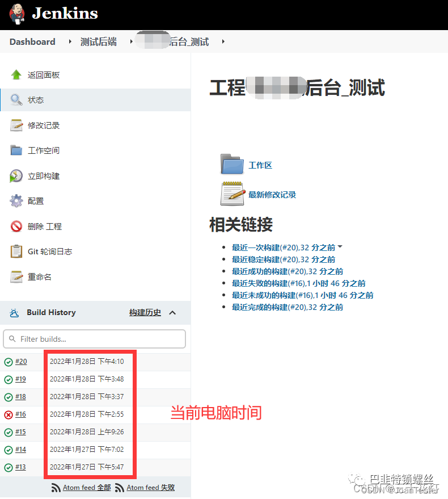Open Atom feed 失败 link
448x499 pixels.
point(151,488)
